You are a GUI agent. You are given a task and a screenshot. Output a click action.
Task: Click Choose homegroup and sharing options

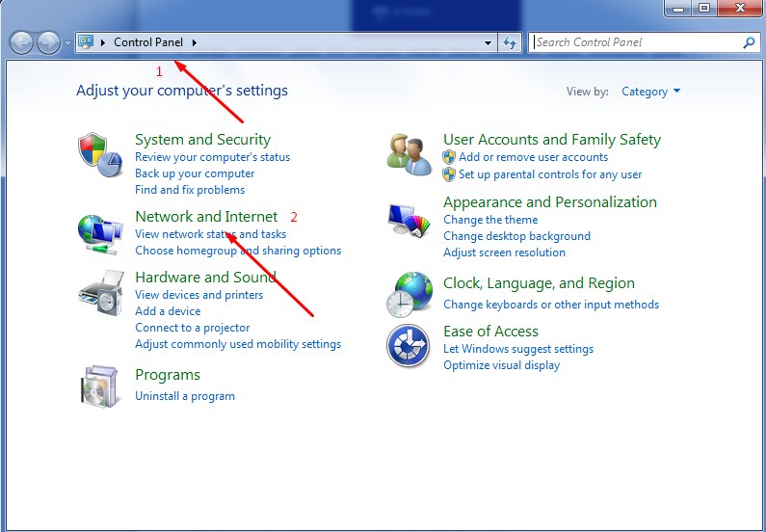tap(238, 251)
